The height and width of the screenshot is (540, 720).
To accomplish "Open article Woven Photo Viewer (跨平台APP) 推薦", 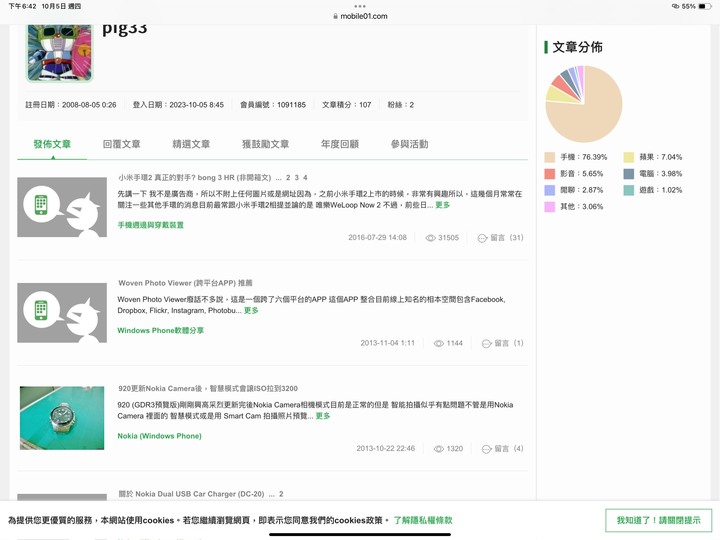I will (185, 283).
